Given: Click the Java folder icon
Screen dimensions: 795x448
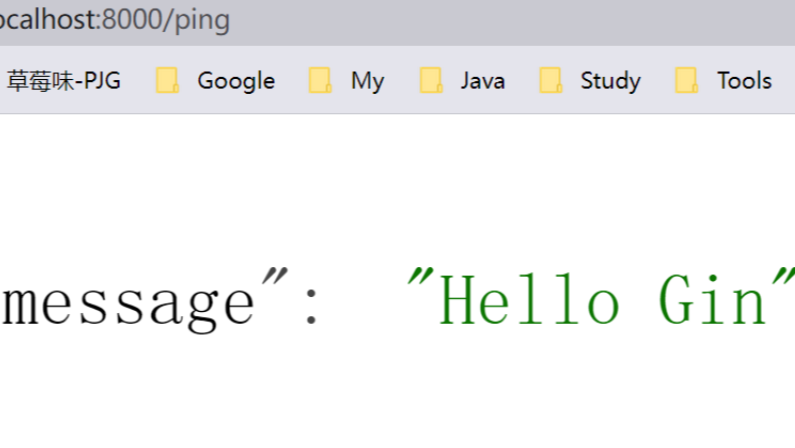Looking at the screenshot, I should pyautogui.click(x=431, y=81).
